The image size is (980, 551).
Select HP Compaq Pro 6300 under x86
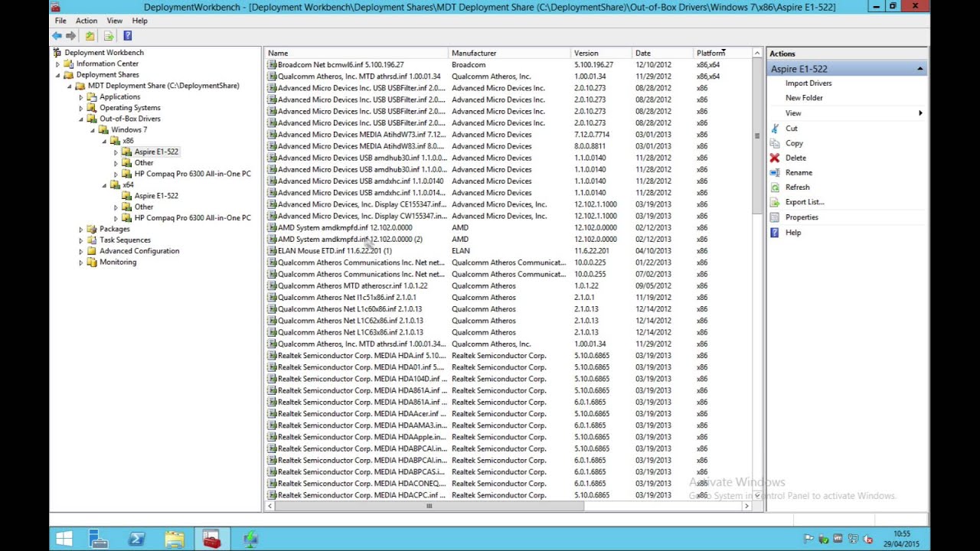click(x=193, y=174)
